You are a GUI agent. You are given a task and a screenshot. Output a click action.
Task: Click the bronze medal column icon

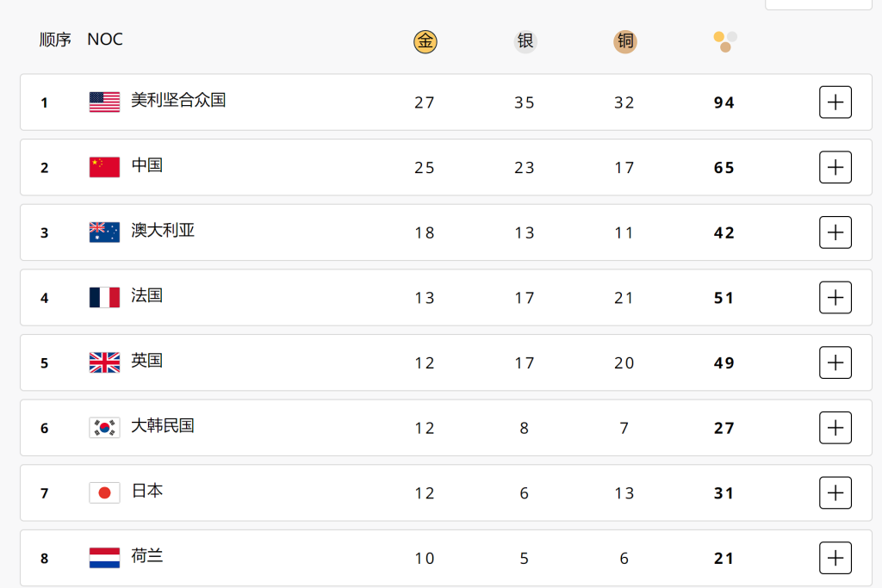pos(625,41)
